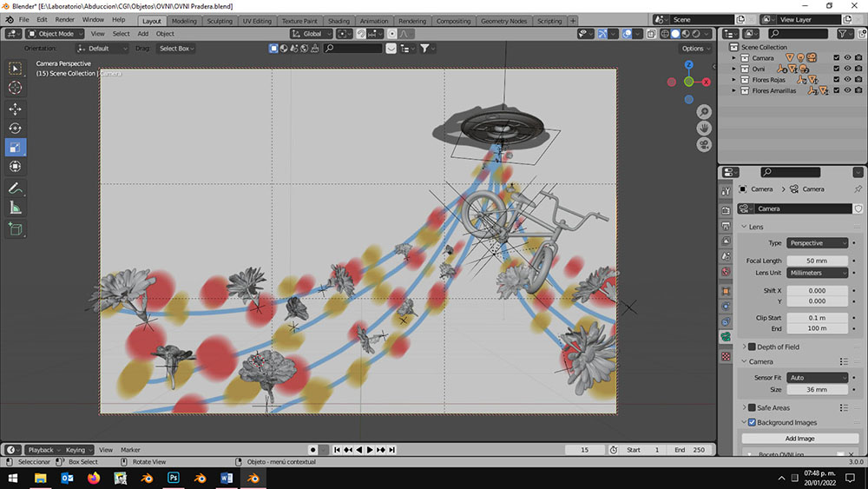
Task: Hide the Flores Rojas collection with eye icon
Action: [x=847, y=80]
